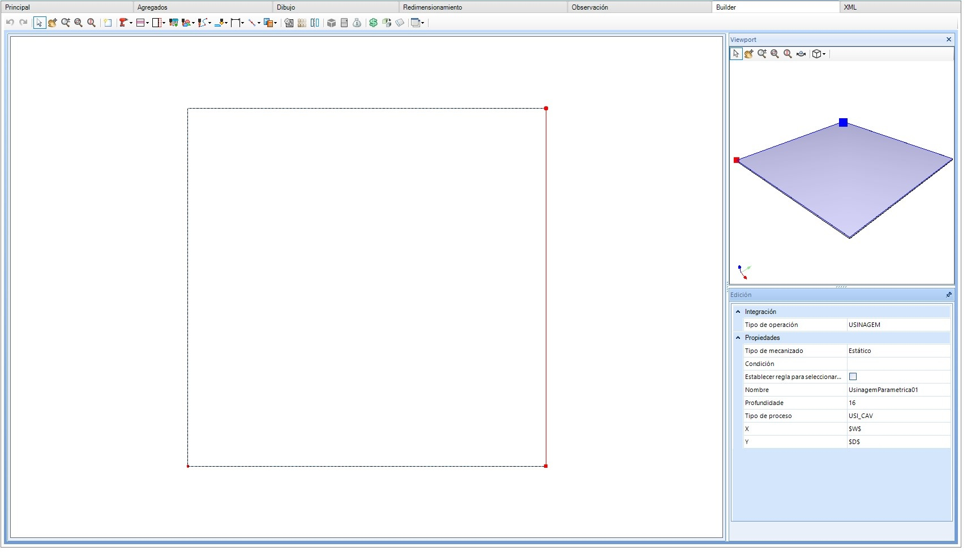The height and width of the screenshot is (560, 967).
Task: Click the Tipo de mecanizado value Estático
Action: 898,351
